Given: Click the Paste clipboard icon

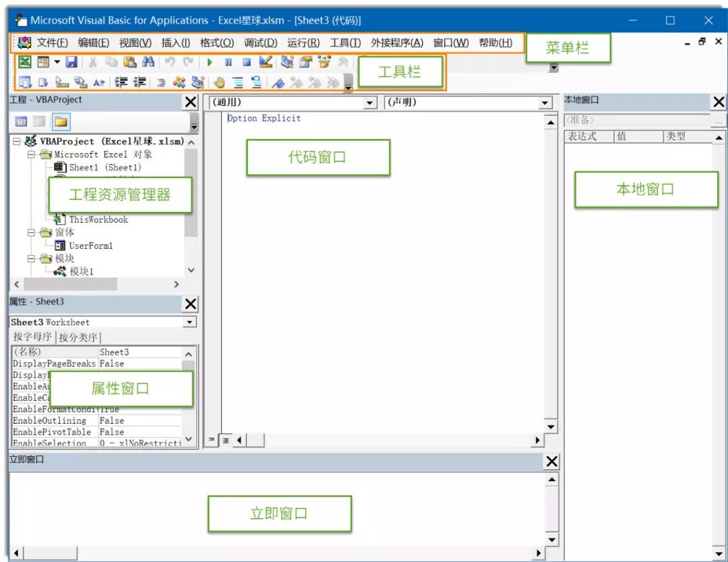Looking at the screenshot, I should [130, 62].
